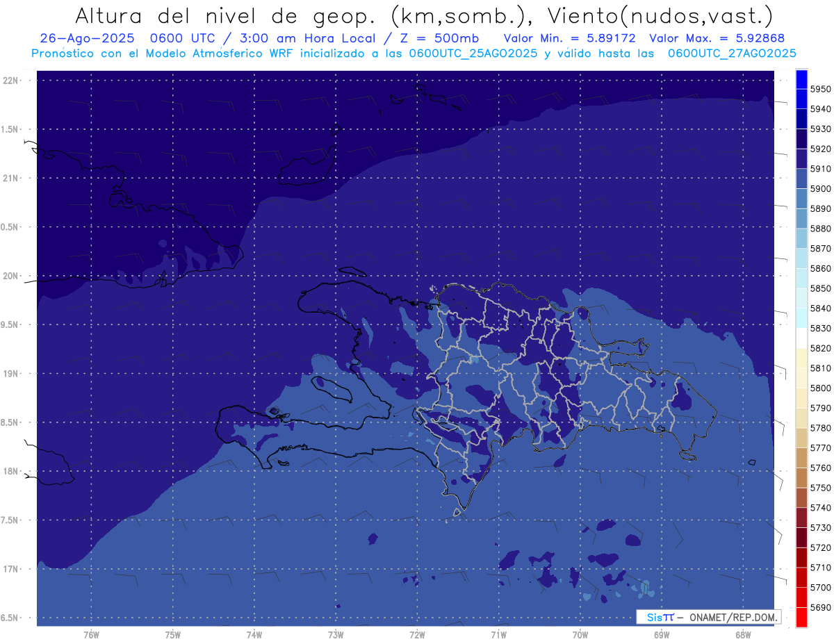Select the date text '26-Ago-2025'
The height and width of the screenshot is (644, 834).
pos(87,38)
